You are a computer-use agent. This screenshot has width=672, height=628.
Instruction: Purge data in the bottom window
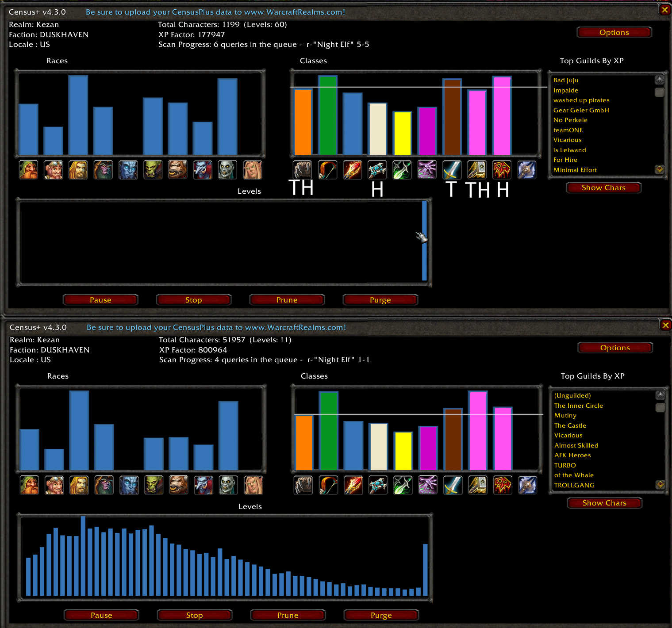(x=381, y=615)
